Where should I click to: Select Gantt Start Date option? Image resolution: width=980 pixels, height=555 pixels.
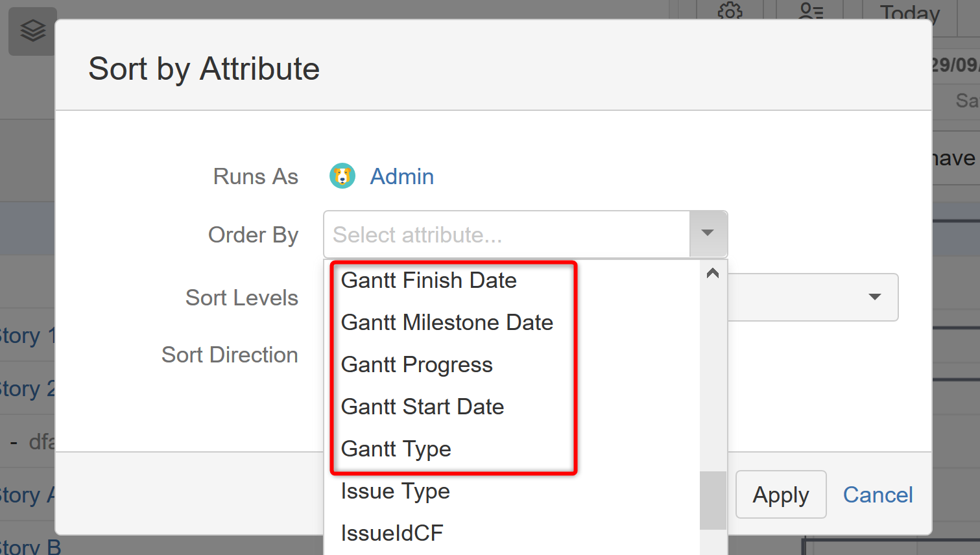click(423, 407)
